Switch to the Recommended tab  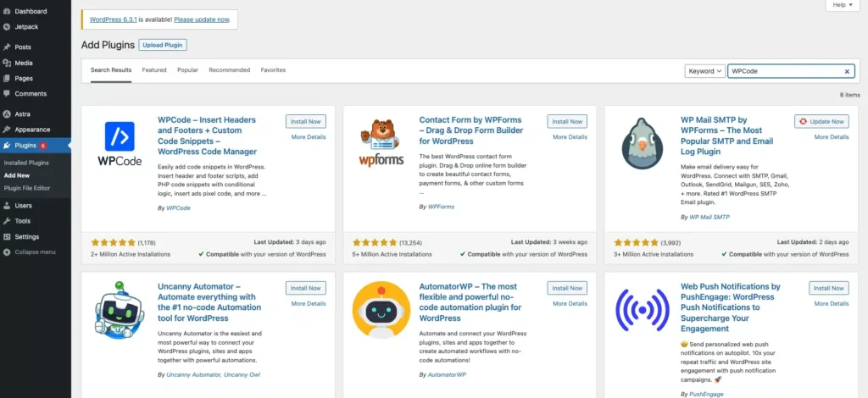point(229,70)
